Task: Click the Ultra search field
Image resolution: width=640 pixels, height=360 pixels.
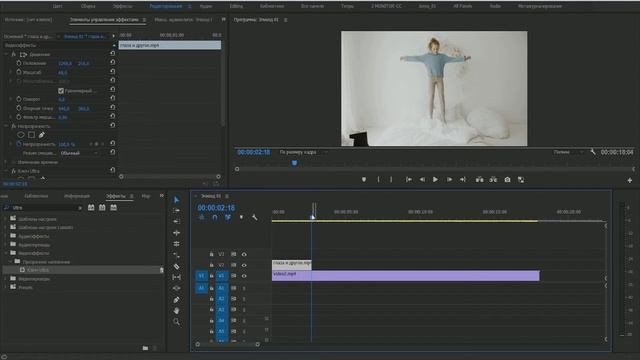Action: (x=43, y=208)
